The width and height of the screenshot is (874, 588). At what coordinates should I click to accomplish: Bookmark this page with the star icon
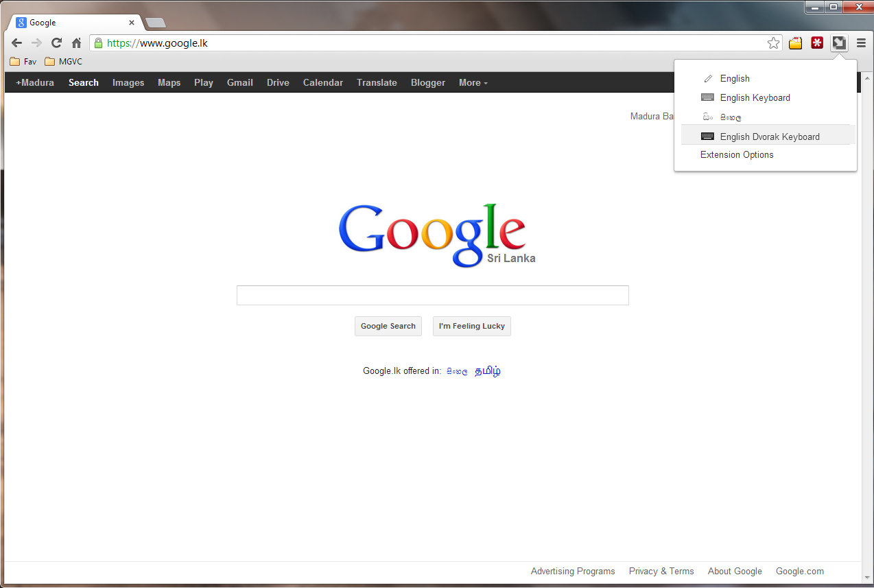coord(773,43)
